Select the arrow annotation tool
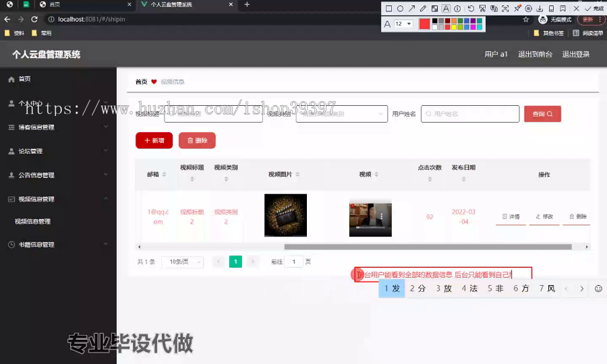607x364 pixels. click(x=411, y=9)
